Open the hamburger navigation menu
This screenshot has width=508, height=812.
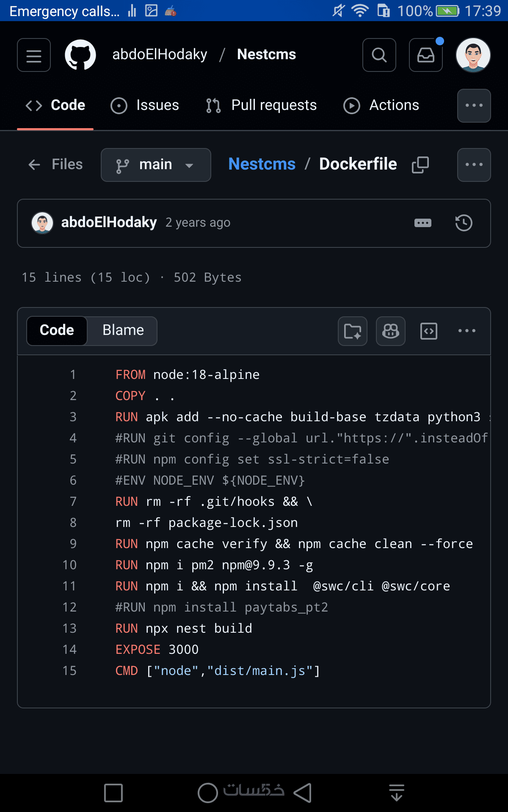(34, 55)
